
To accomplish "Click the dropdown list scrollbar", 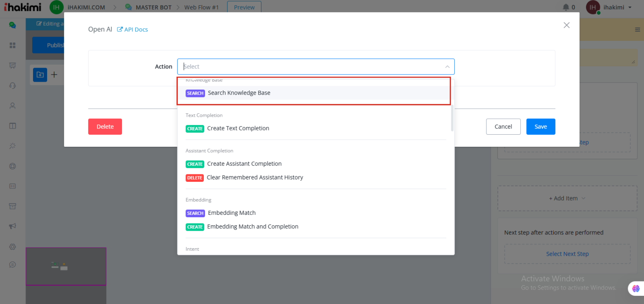I will click(x=452, y=117).
